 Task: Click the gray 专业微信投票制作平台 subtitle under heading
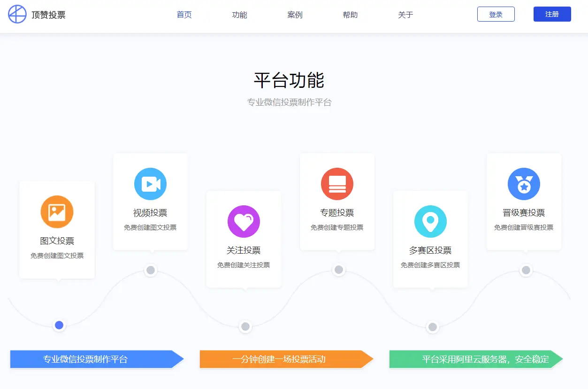(289, 102)
